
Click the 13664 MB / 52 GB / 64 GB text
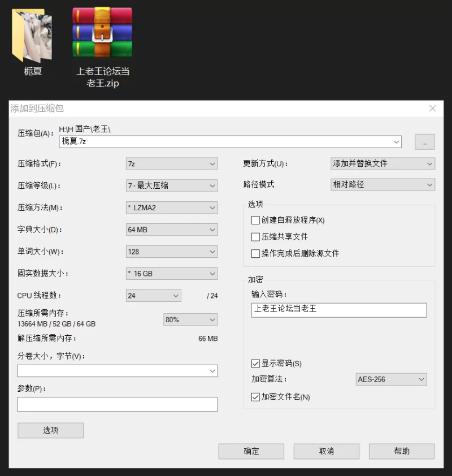pos(56,324)
